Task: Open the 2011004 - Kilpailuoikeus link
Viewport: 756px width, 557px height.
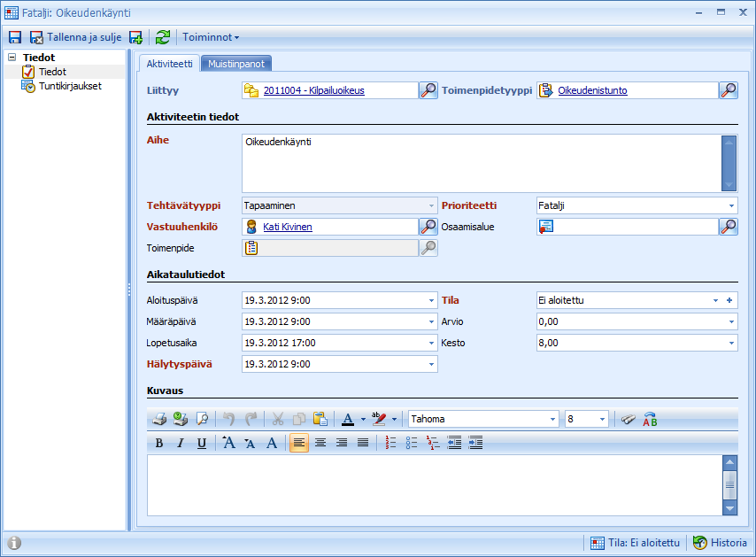Action: [314, 90]
